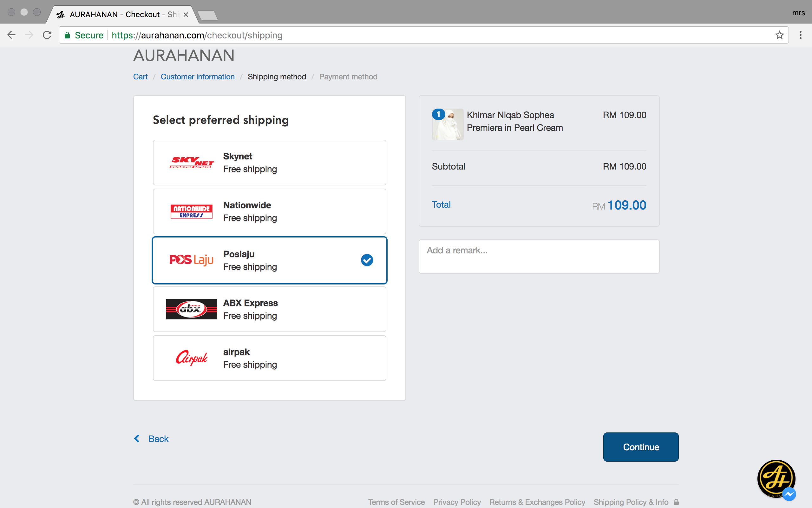Click the Select preferred shipping heading
Image resolution: width=812 pixels, height=508 pixels.
pos(221,120)
